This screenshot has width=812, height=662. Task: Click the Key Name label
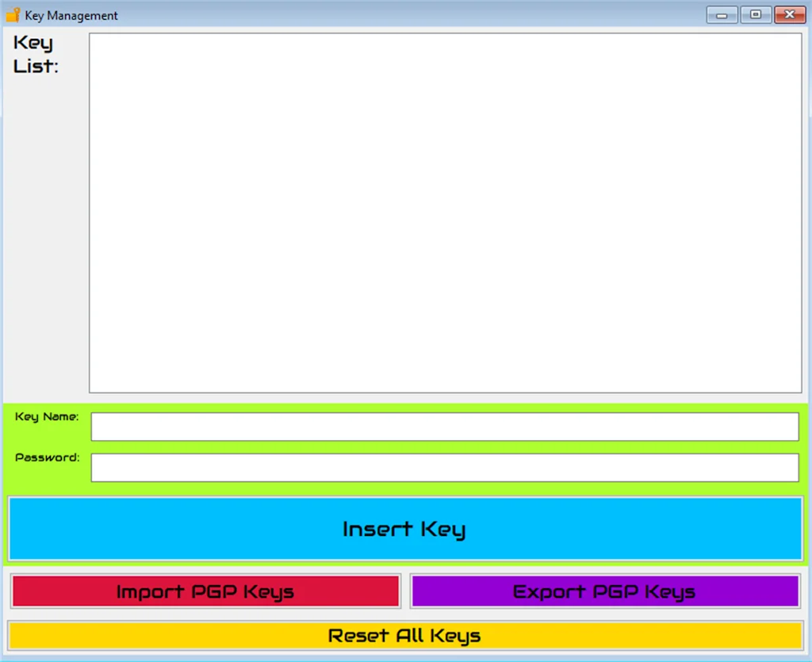pos(47,416)
